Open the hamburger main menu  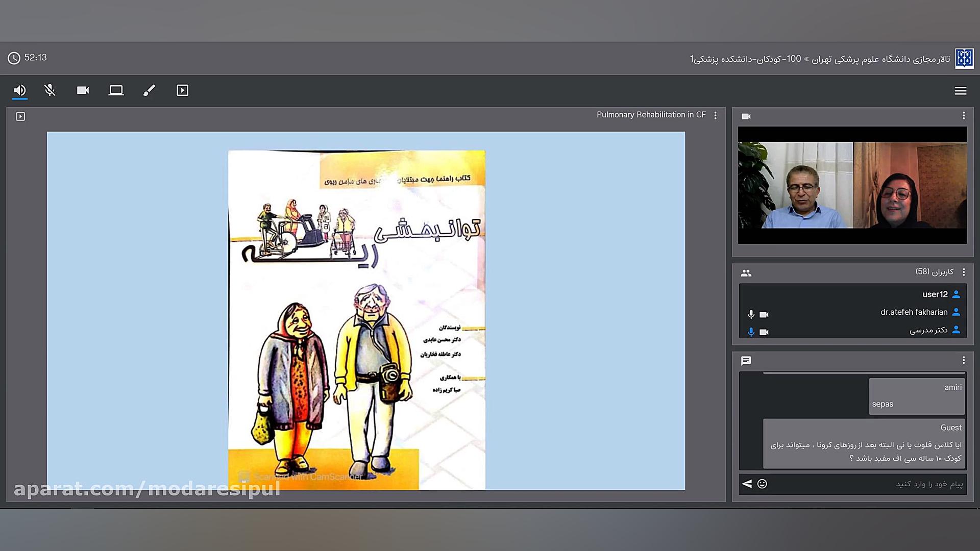coord(960,91)
